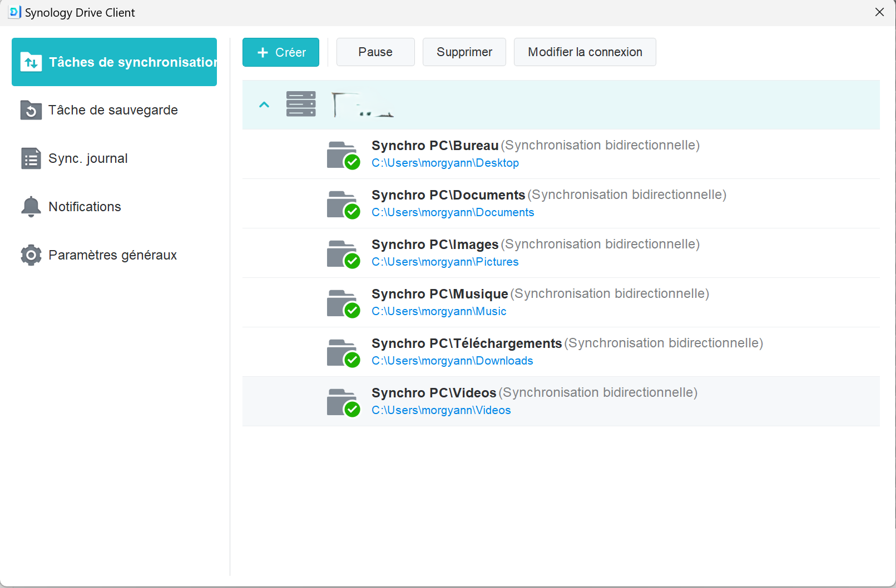Click the folder icon of Synchro PC\Téléchargements
Viewport: 896px width, 588px height.
click(x=343, y=353)
